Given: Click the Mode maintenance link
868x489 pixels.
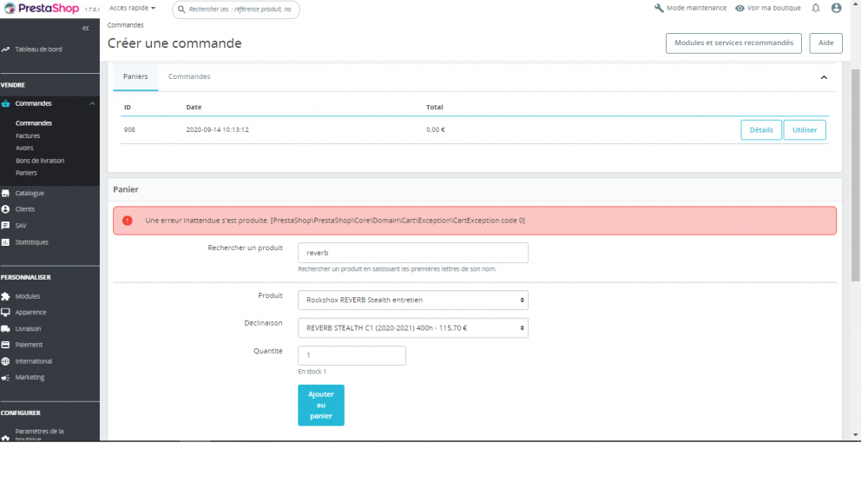Looking at the screenshot, I should click(696, 9).
